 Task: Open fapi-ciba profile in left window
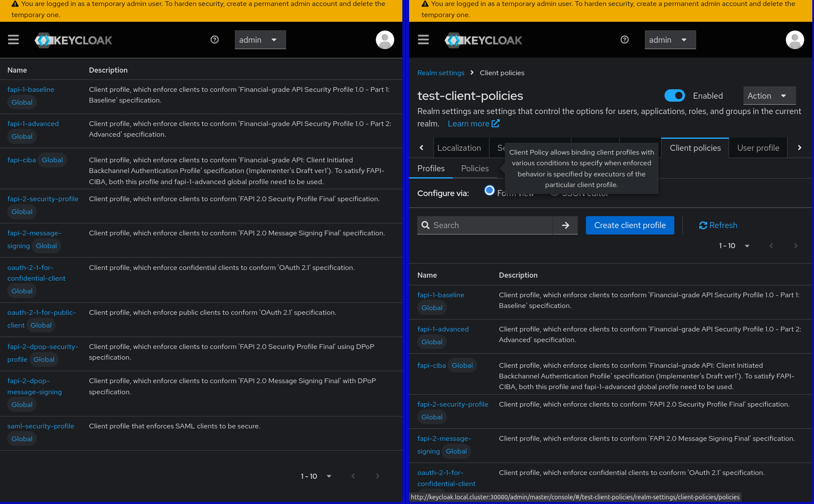[21, 160]
